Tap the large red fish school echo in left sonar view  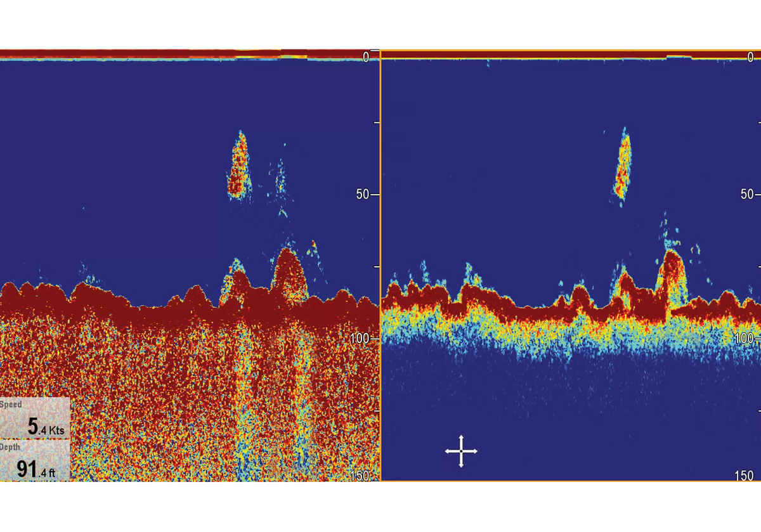coord(238,166)
